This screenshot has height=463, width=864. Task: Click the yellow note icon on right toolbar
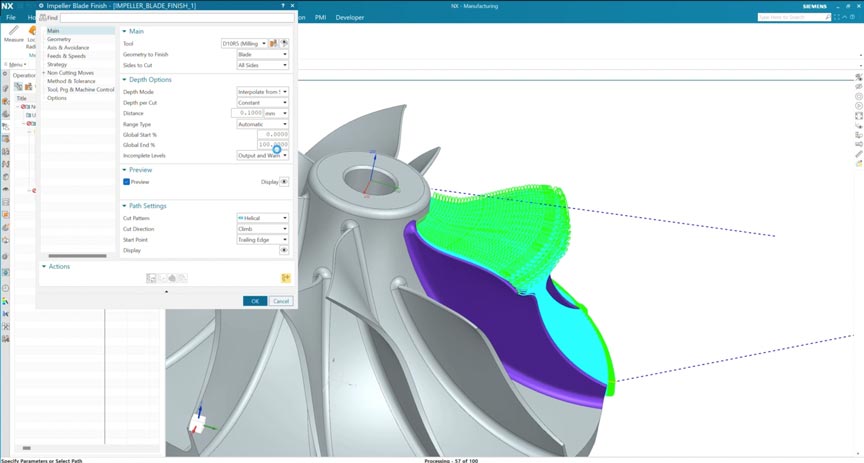(858, 164)
